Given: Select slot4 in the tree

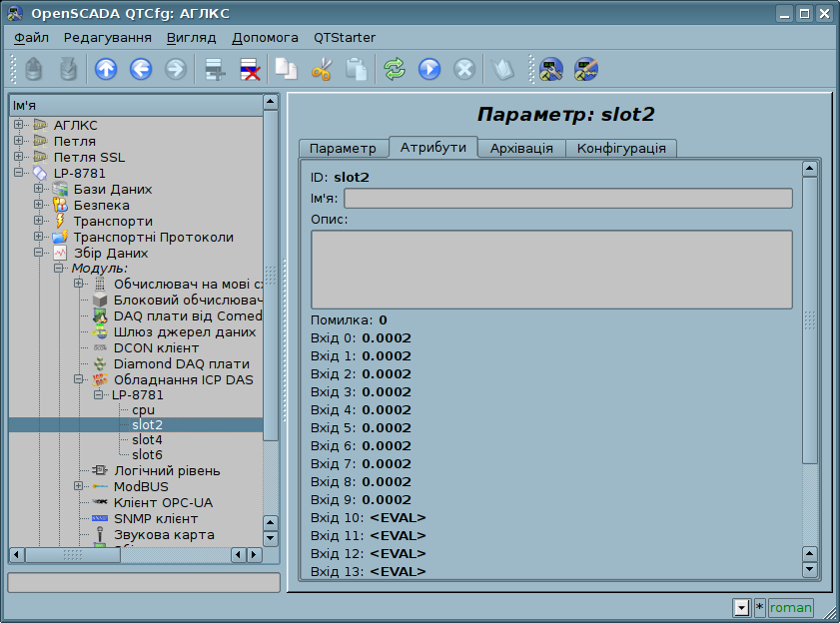Looking at the screenshot, I should click(x=147, y=439).
